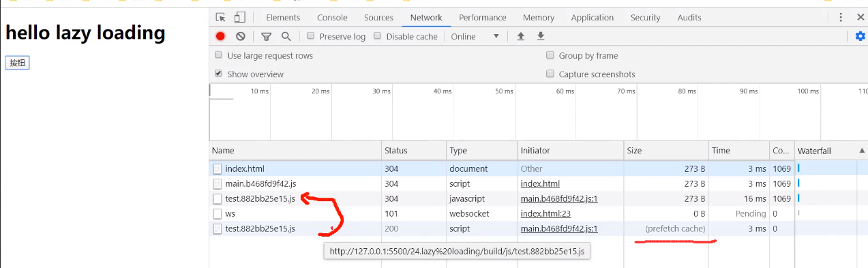
Task: Click the Other initiator cell
Action: point(532,168)
